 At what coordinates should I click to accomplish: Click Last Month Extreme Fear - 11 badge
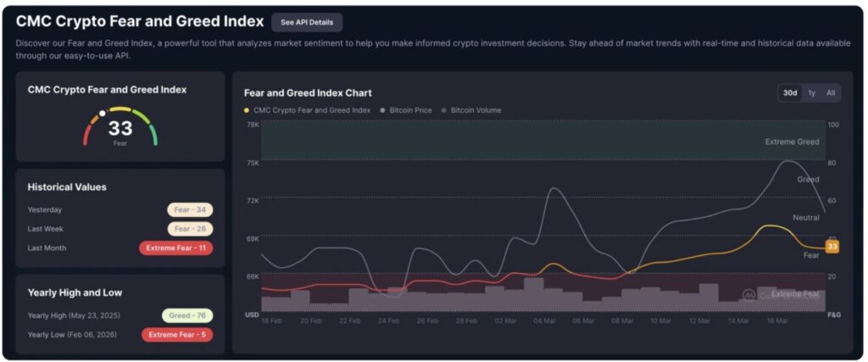click(x=176, y=248)
